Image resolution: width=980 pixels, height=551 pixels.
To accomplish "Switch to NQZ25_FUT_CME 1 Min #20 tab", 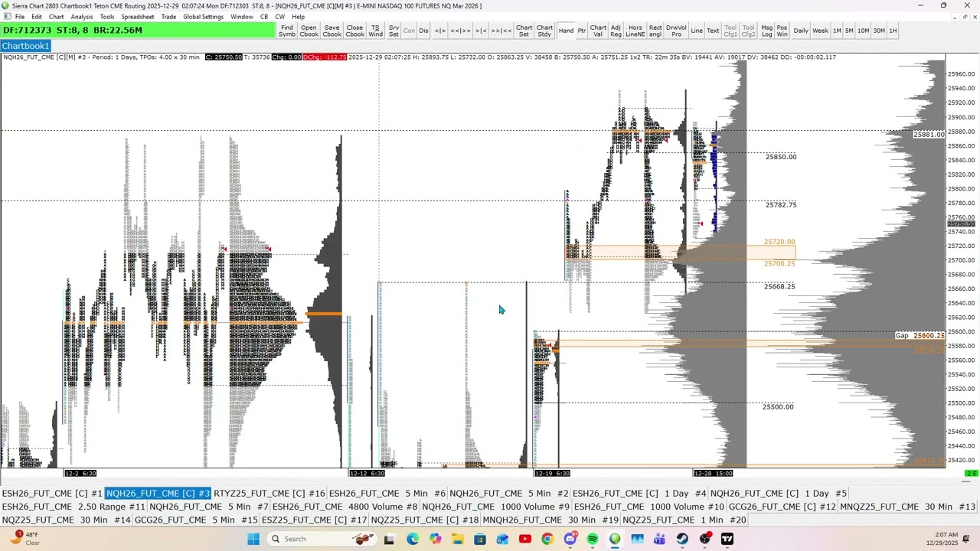I will click(x=684, y=520).
